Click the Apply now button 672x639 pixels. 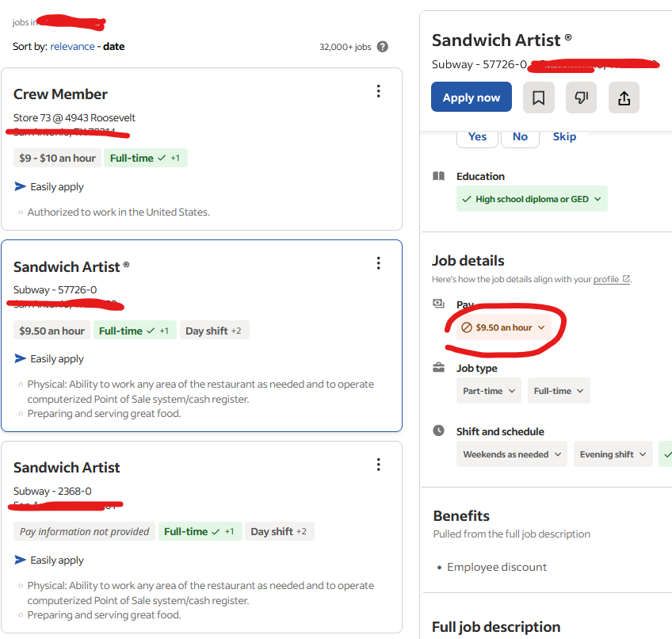click(471, 98)
